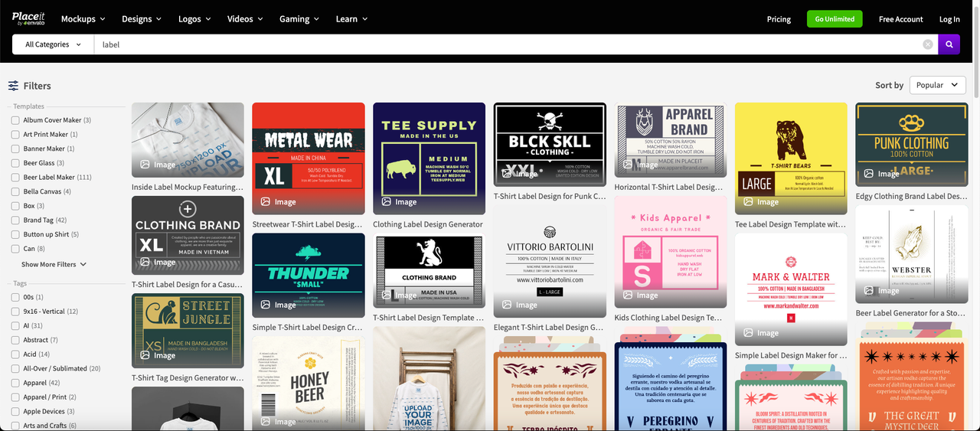Click the Filters sliders icon
980x431 pixels.
(13, 86)
